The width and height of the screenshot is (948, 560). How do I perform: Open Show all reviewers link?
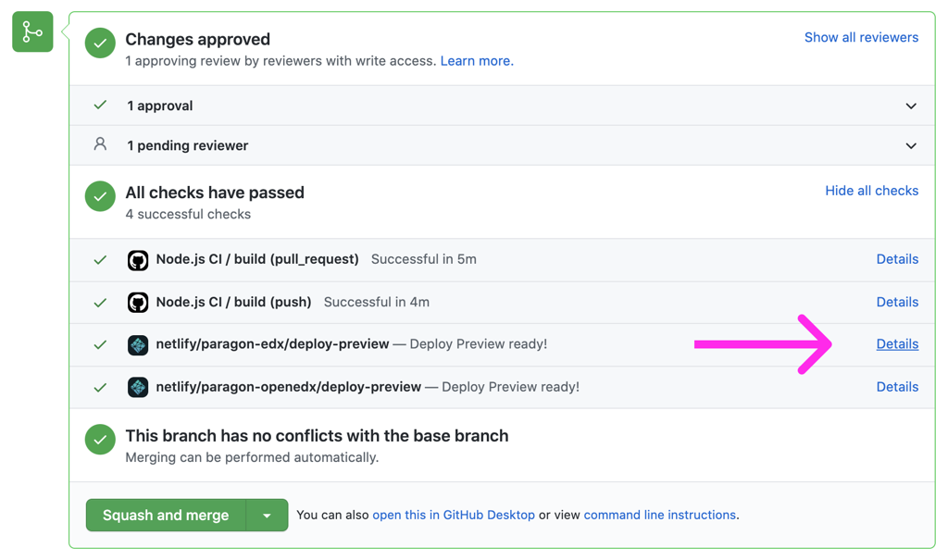pyautogui.click(x=861, y=38)
